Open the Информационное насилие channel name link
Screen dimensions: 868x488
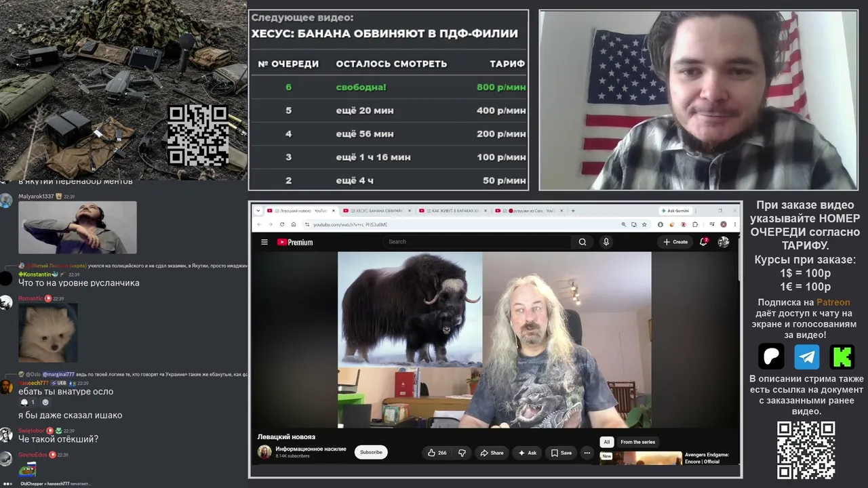tap(311, 449)
